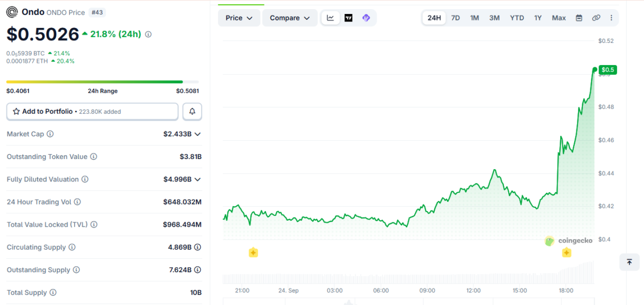644x305 pixels.
Task: Click the '24. Sep' date axis label
Action: click(x=288, y=291)
